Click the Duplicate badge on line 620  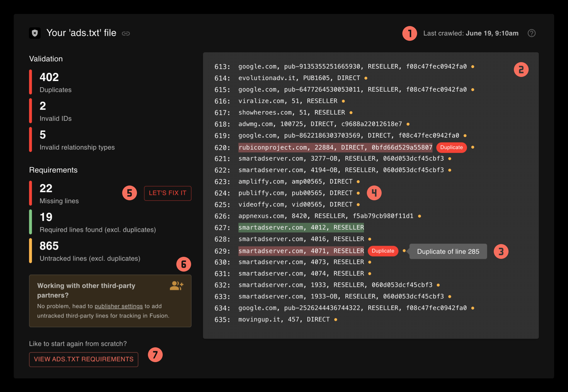pyautogui.click(x=451, y=147)
